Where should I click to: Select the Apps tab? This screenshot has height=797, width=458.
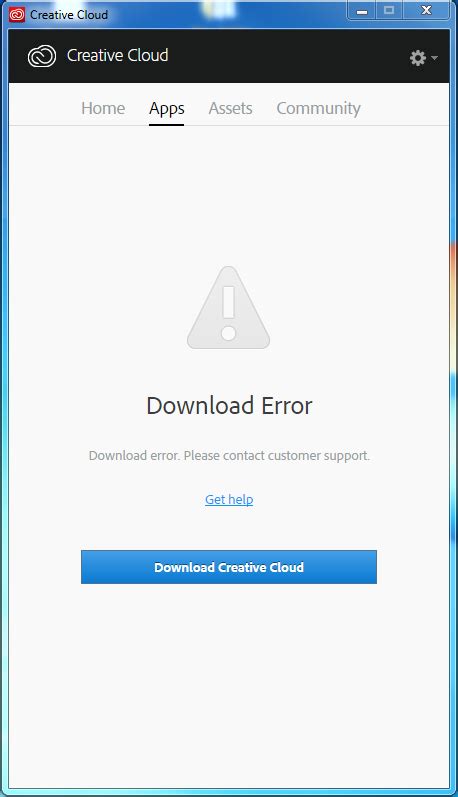[167, 109]
